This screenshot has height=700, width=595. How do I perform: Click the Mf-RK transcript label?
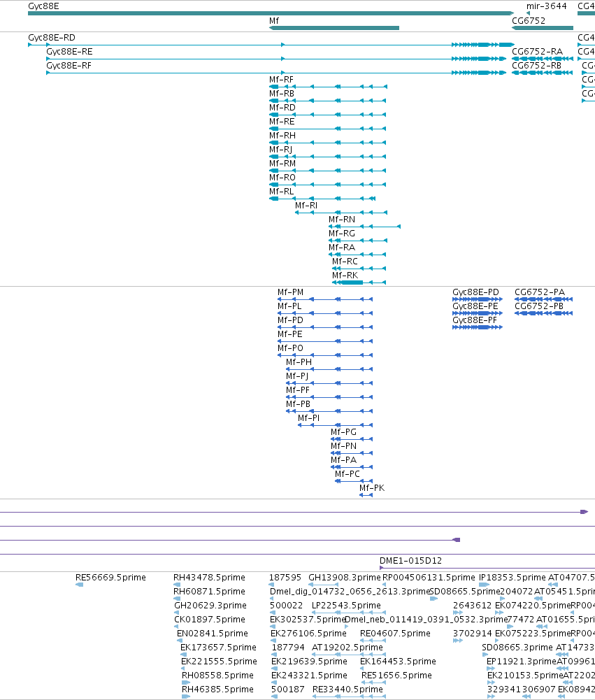[x=345, y=276]
